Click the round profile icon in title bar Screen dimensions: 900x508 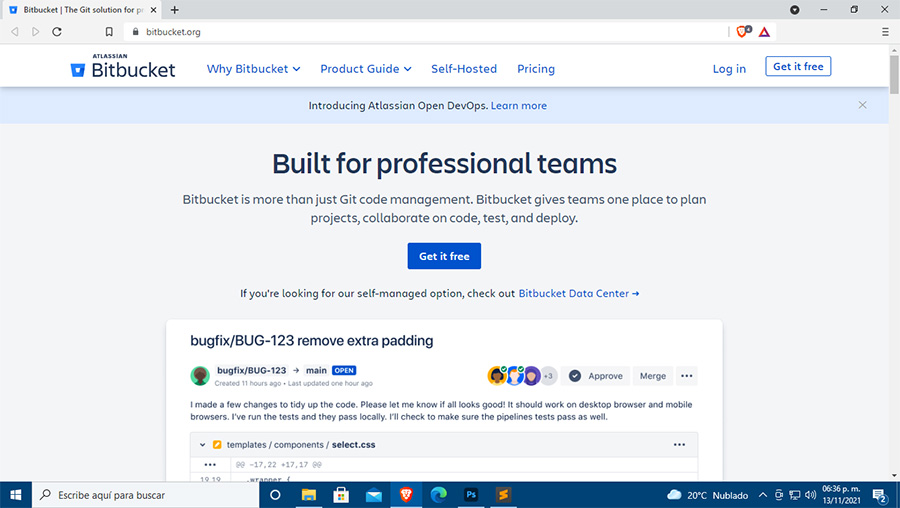(794, 10)
